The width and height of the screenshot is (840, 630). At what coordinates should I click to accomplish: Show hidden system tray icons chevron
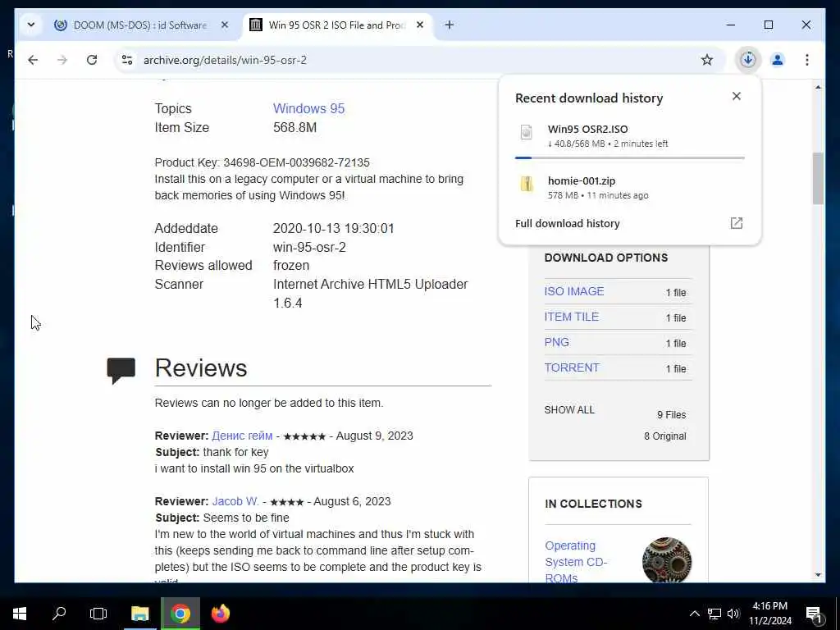click(694, 614)
